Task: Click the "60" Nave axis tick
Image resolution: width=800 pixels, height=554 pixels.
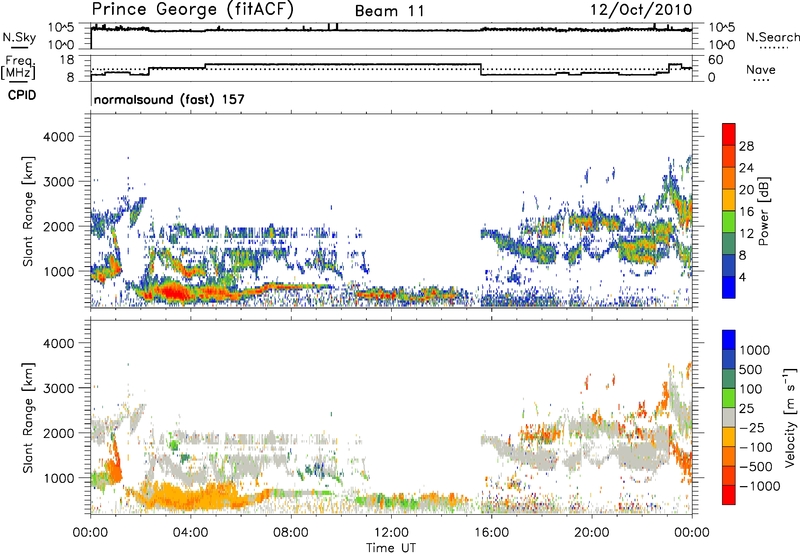Action: tap(715, 60)
